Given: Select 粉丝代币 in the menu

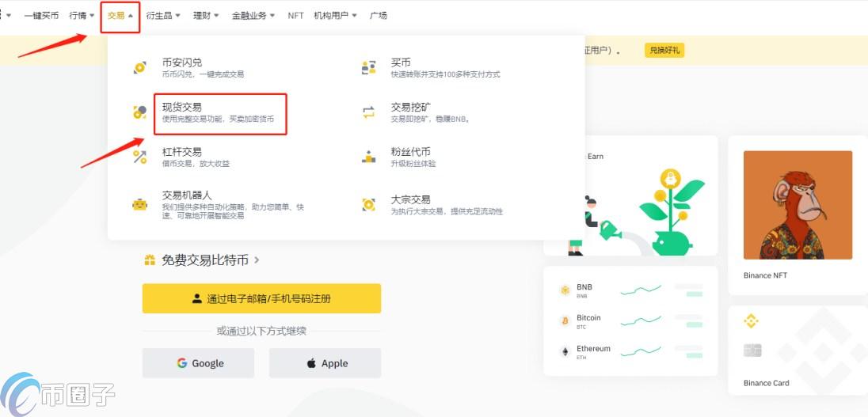Looking at the screenshot, I should pyautogui.click(x=413, y=157).
